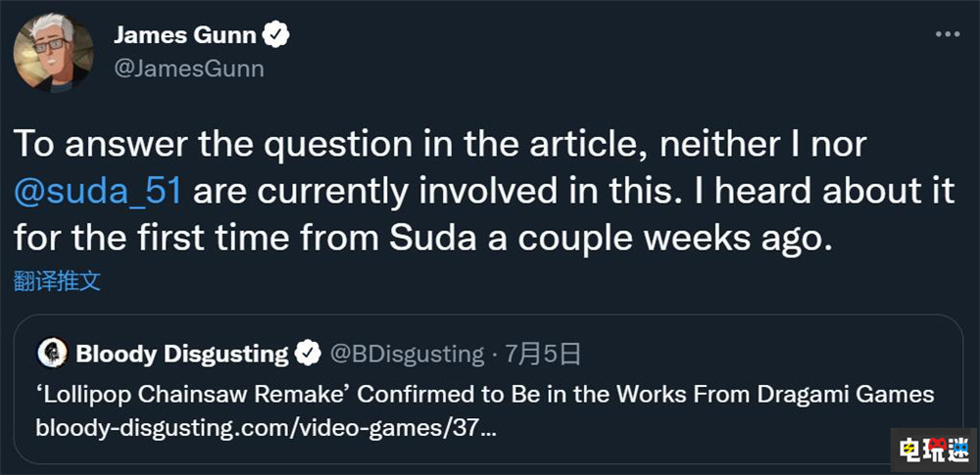Viewport: 980px width, 475px height.
Task: Translate the tweet via 翻译推文
Action: 57,282
